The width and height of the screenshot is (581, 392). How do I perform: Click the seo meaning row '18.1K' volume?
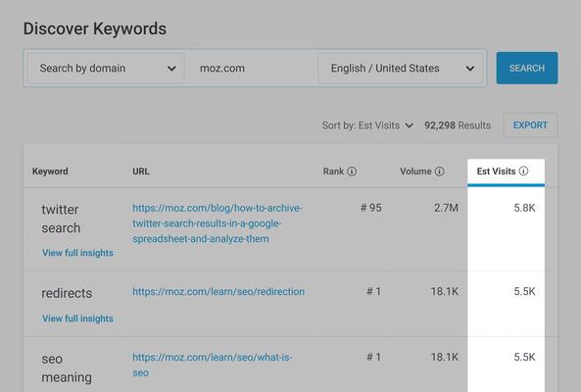coord(445,357)
